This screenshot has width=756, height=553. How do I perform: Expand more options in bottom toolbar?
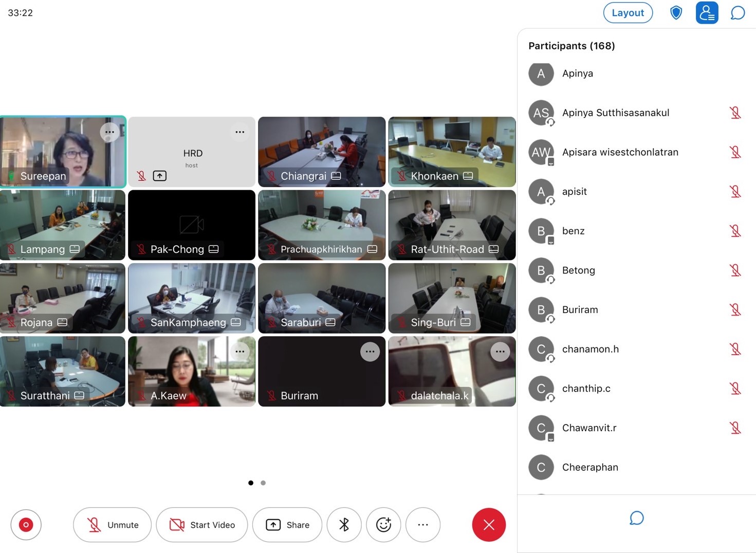pyautogui.click(x=422, y=525)
